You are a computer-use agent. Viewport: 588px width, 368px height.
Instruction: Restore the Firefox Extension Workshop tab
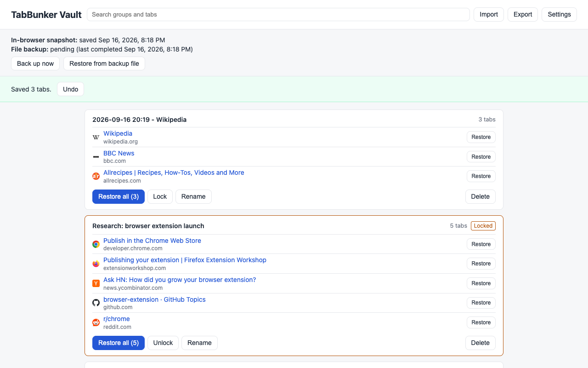pyautogui.click(x=481, y=264)
